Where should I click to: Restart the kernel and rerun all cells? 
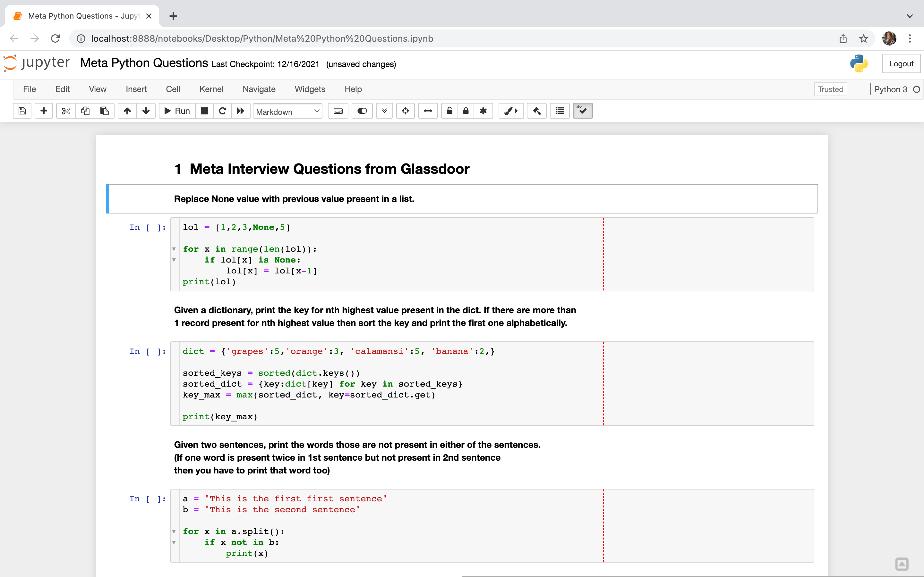click(241, 111)
